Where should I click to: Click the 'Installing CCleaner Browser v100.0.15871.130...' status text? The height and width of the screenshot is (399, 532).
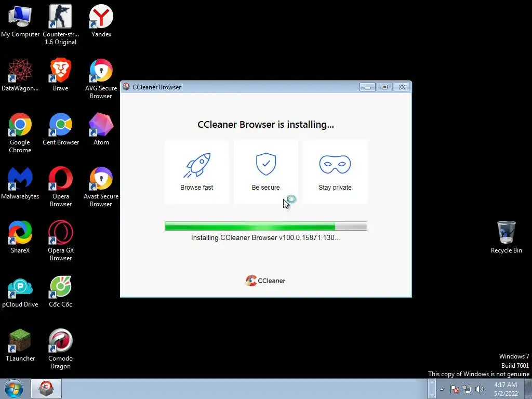(x=265, y=238)
